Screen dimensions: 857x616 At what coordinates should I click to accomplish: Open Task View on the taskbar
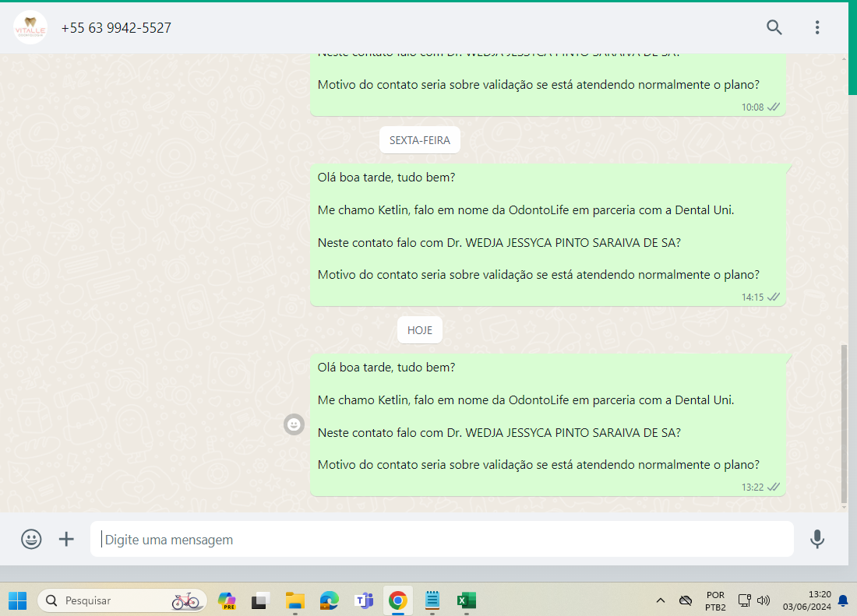pyautogui.click(x=261, y=600)
